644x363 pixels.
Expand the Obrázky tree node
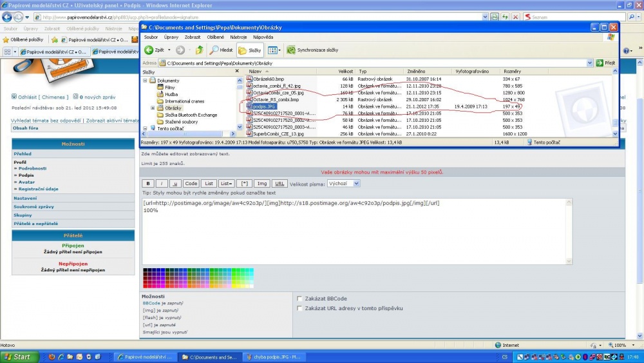[x=153, y=108]
